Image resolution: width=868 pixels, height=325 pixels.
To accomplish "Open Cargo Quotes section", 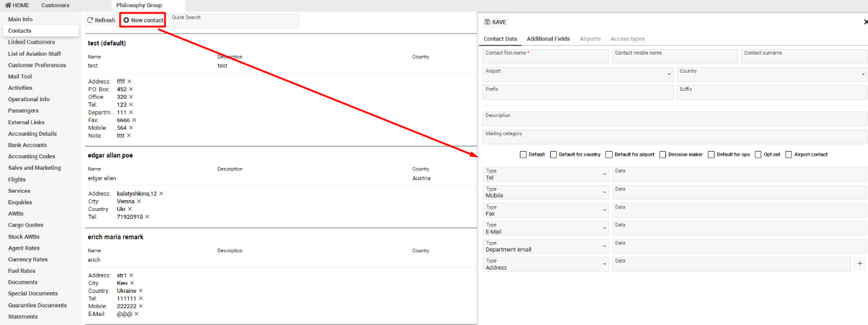I will [25, 225].
